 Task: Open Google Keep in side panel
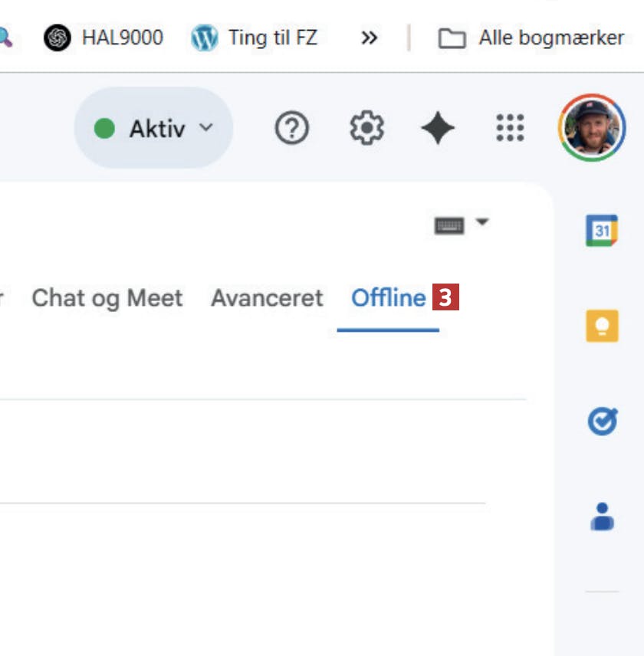click(x=602, y=326)
